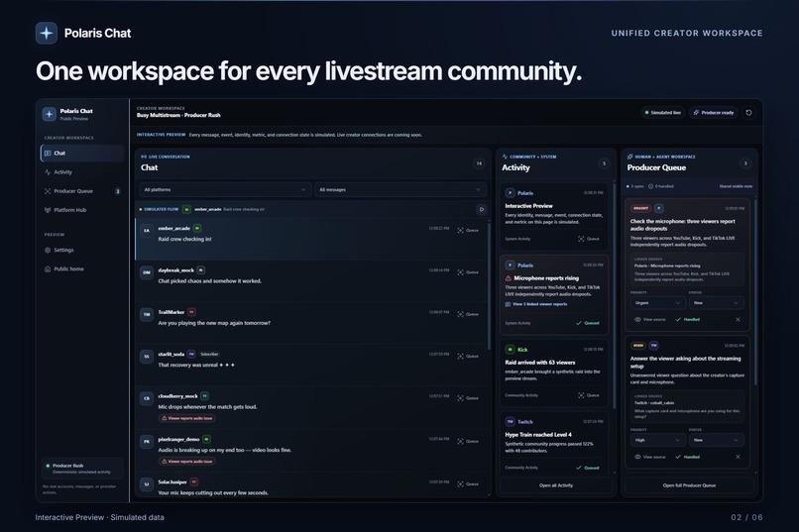The height and width of the screenshot is (532, 799).
Task: Open Activity in the sidebar
Action: pos(82,172)
